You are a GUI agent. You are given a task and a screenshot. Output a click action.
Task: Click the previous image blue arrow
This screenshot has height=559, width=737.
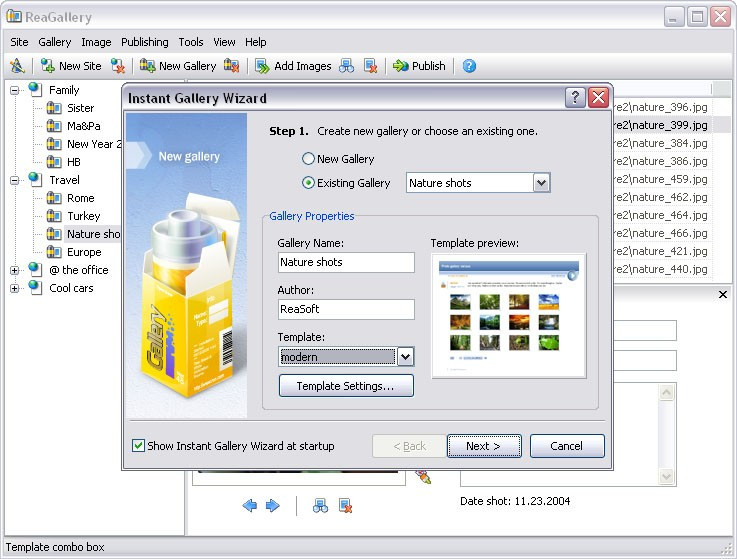[250, 505]
